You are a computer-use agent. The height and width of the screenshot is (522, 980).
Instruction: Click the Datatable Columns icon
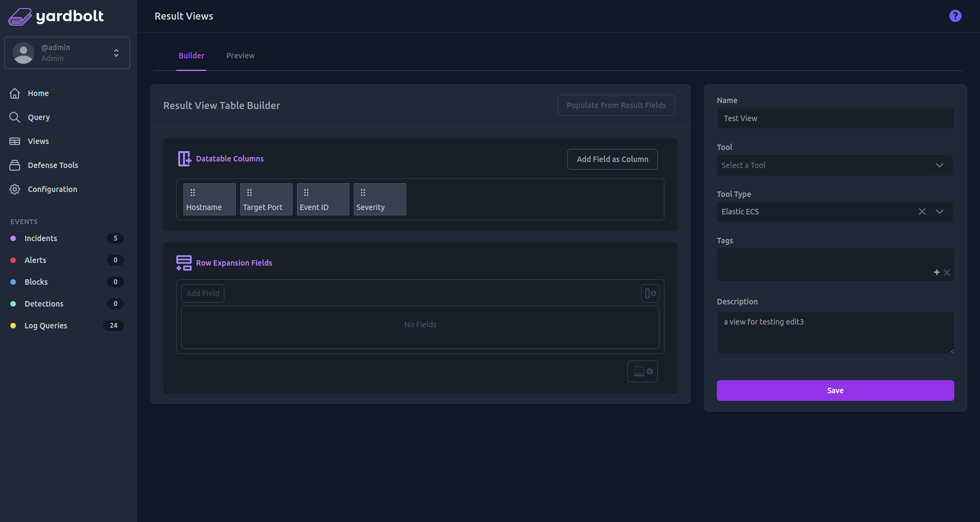click(185, 159)
